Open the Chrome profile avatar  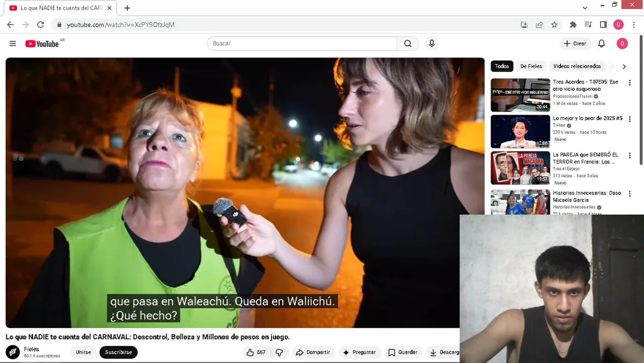(618, 24)
